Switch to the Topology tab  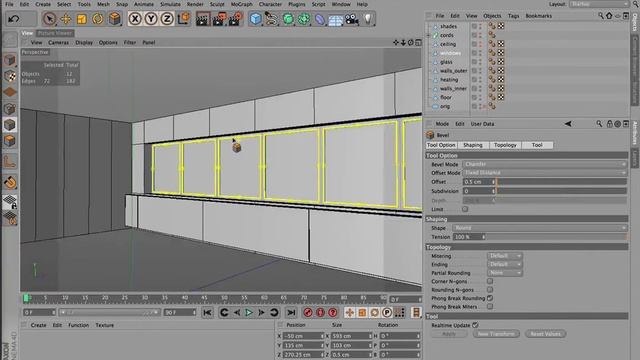[x=505, y=145]
